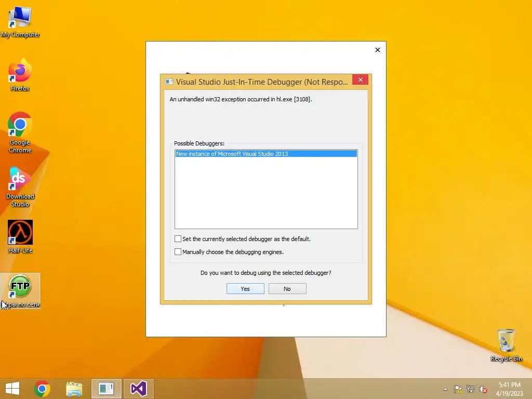The height and width of the screenshot is (399, 532).
Task: Show hidden system tray icons
Action: pos(445,389)
